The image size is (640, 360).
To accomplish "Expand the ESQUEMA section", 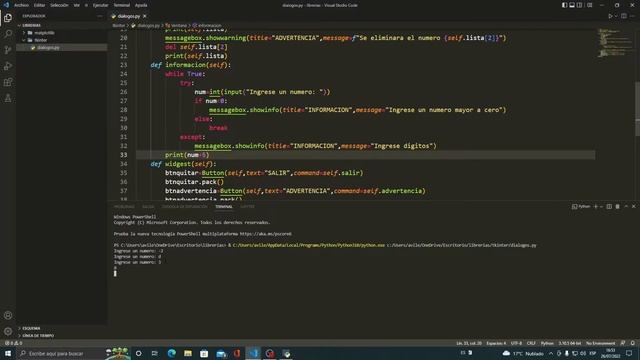I will tap(61, 328).
